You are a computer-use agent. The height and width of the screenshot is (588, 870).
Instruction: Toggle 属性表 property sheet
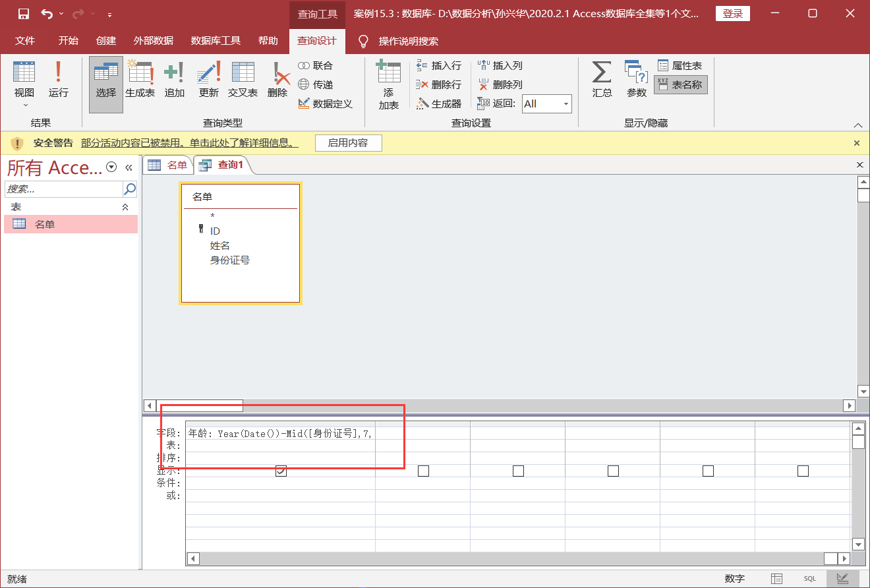click(680, 66)
